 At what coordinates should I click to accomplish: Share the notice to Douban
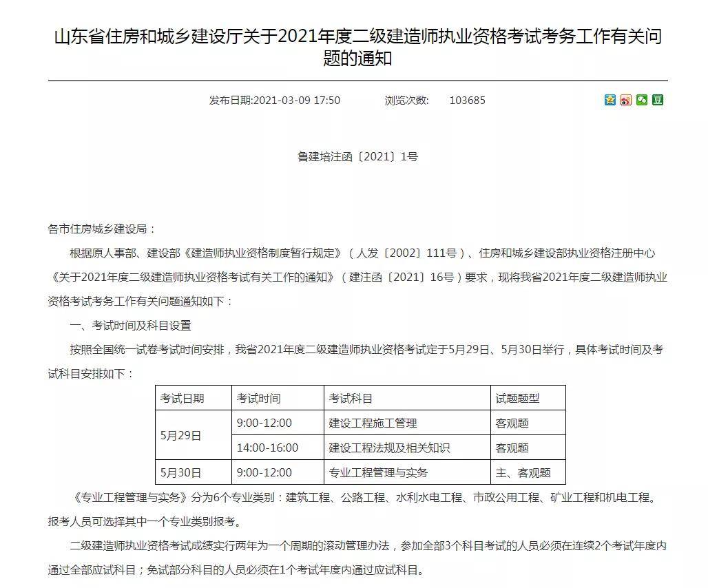[658, 100]
